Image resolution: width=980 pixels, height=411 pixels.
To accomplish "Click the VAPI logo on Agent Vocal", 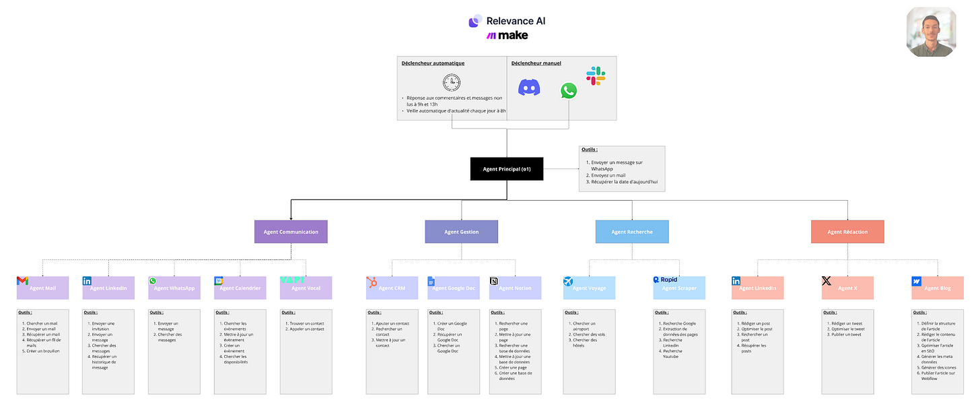I will [x=292, y=280].
